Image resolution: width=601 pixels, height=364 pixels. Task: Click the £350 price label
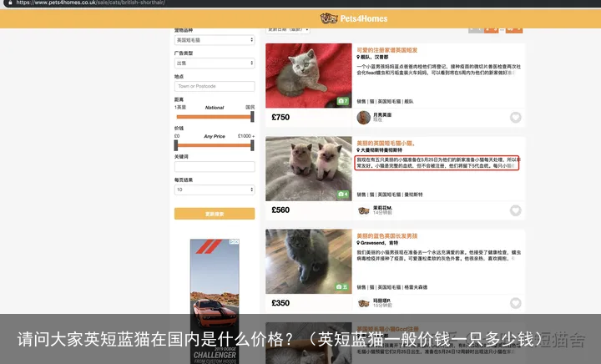pyautogui.click(x=280, y=303)
